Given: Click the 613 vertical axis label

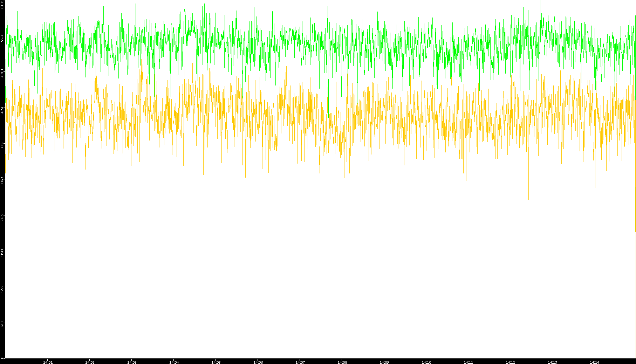Looking at the screenshot, I should coord(2,324).
